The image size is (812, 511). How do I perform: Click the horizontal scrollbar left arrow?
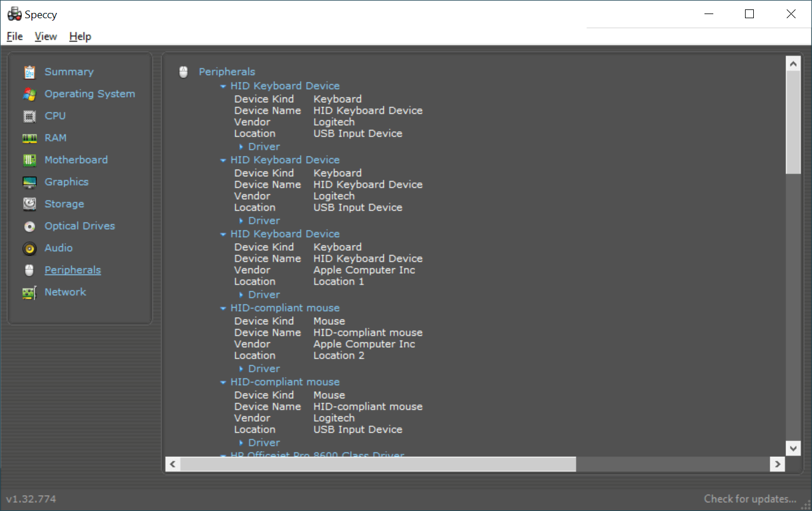173,464
